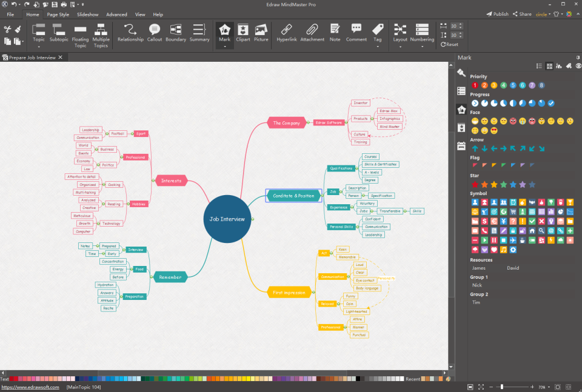This screenshot has width=582, height=392.
Task: Open the color palette icon in color bar
Action: pos(448,379)
